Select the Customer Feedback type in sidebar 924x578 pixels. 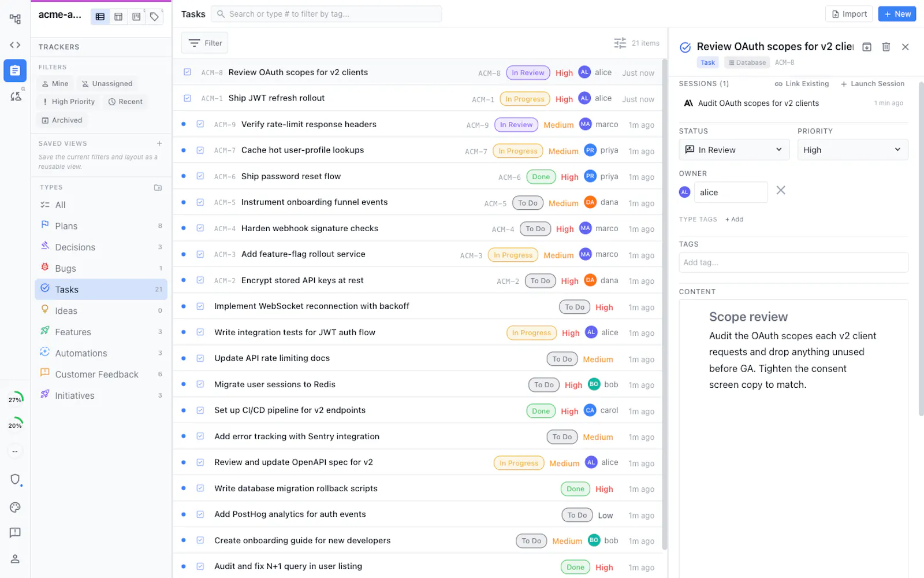tap(101, 375)
